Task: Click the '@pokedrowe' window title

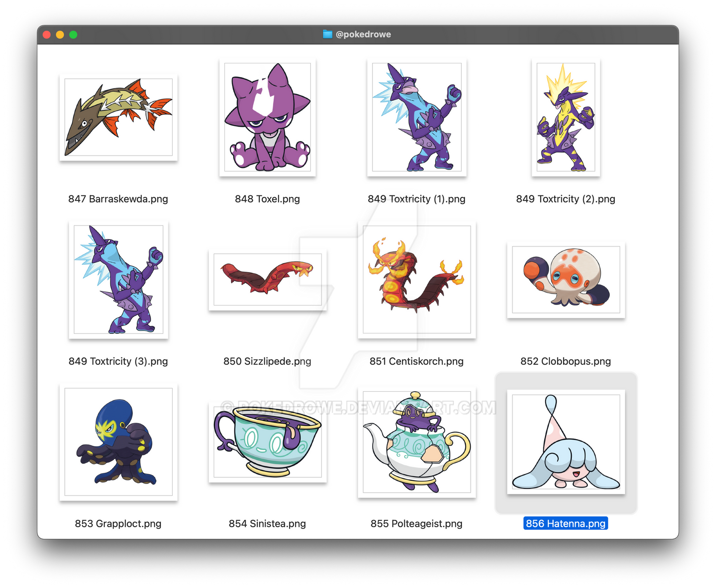Action: pos(363,34)
